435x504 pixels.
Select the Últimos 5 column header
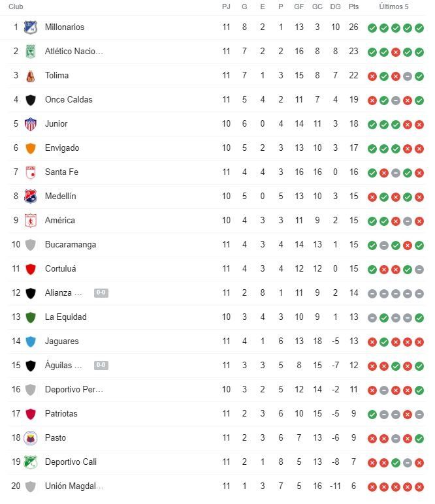click(x=394, y=7)
